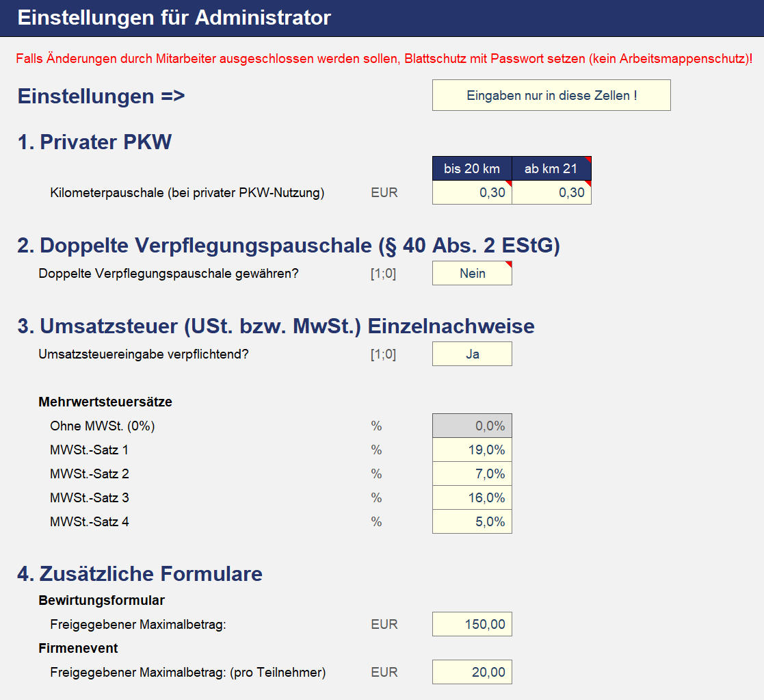Select the heading 'Einstellungen für Administrator'
Image resolution: width=764 pixels, height=700 pixels.
(x=173, y=18)
